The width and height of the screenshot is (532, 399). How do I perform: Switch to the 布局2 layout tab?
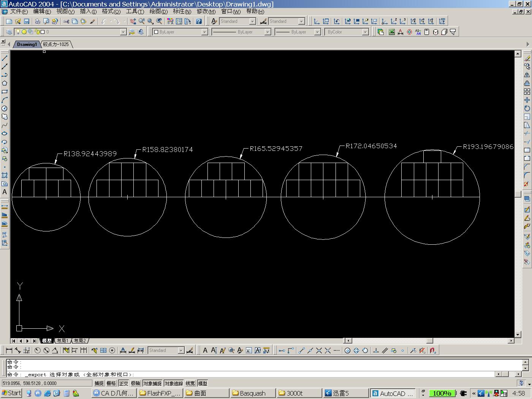[80, 341]
